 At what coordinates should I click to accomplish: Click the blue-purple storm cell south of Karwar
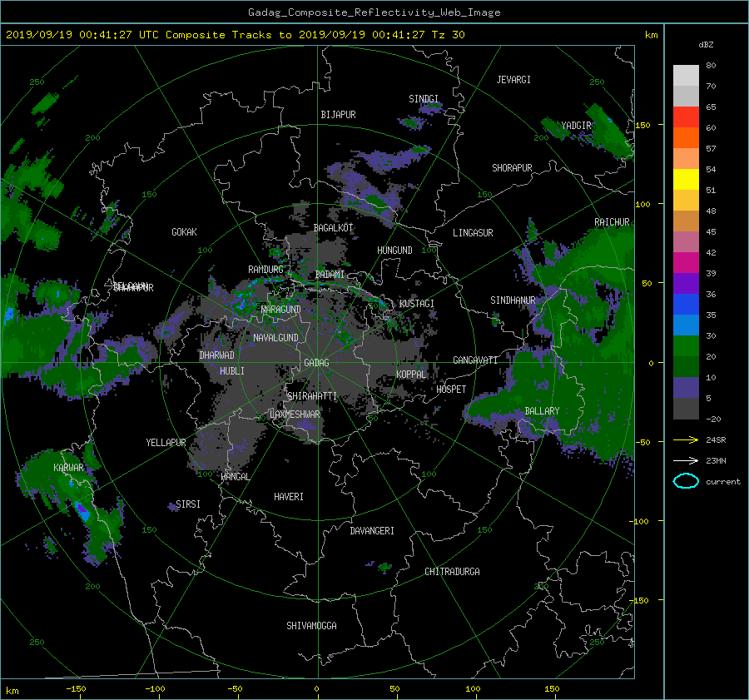pyautogui.click(x=82, y=510)
